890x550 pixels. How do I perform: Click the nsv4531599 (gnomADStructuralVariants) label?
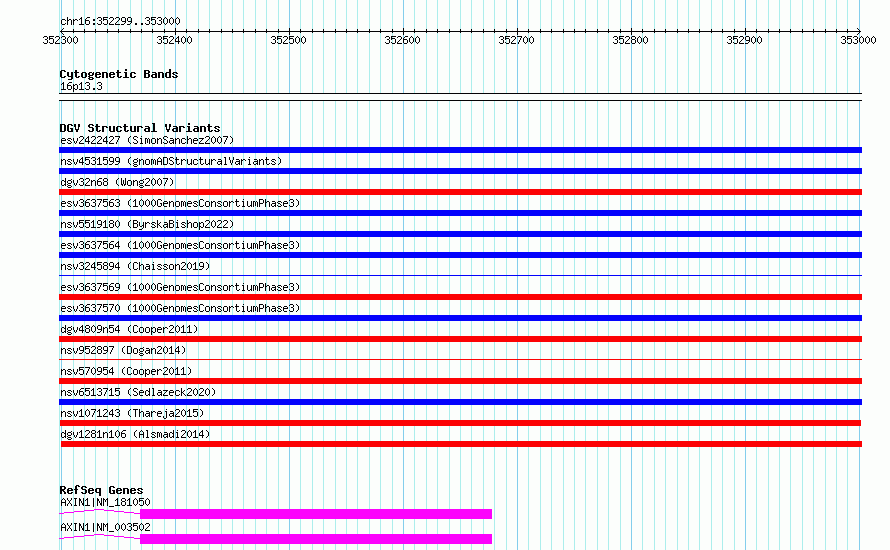click(171, 161)
